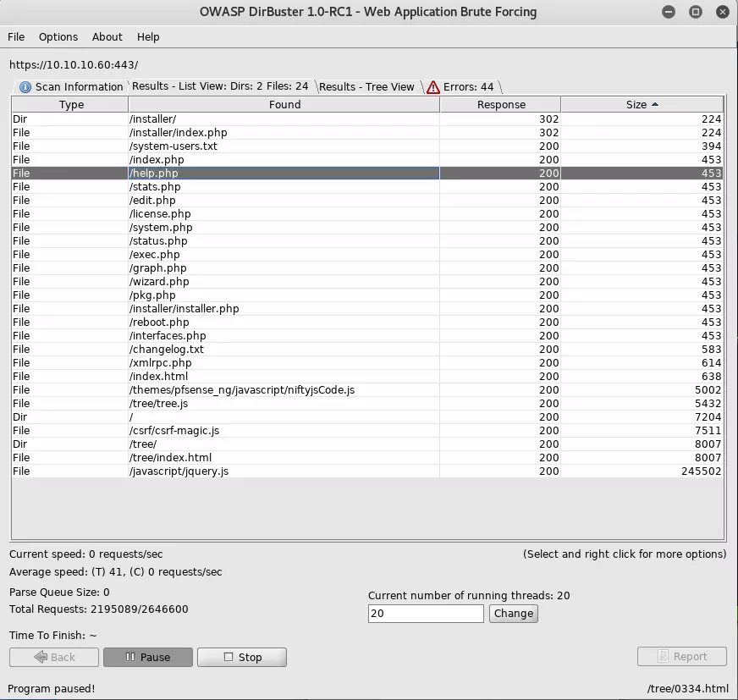This screenshot has height=700, width=738.
Task: Sort results by Found column header
Action: pos(284,105)
